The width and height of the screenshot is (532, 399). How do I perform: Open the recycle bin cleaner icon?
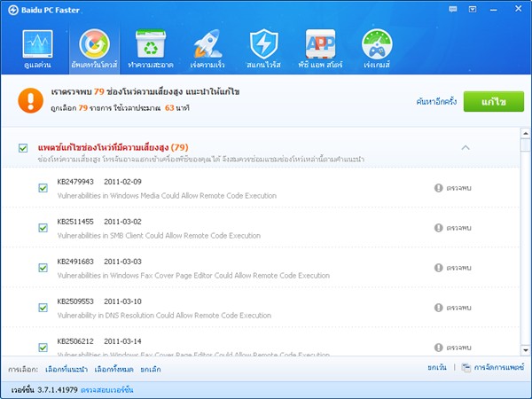point(151,43)
